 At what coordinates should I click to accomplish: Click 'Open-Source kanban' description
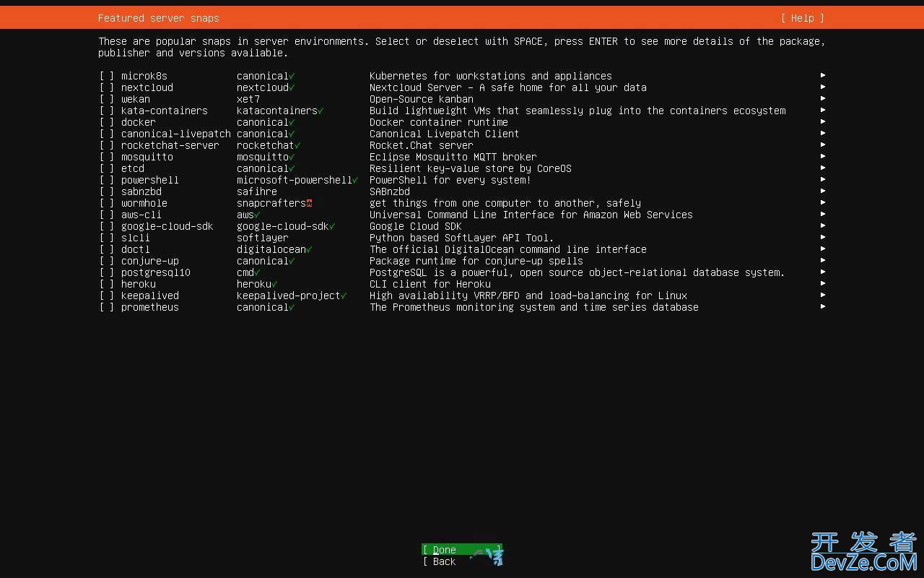[422, 99]
